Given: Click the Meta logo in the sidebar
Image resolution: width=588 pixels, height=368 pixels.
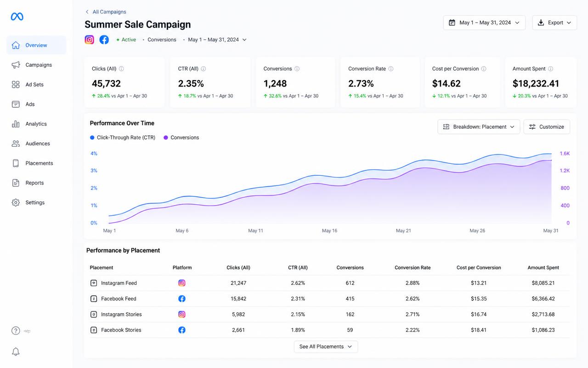Looking at the screenshot, I should (17, 17).
